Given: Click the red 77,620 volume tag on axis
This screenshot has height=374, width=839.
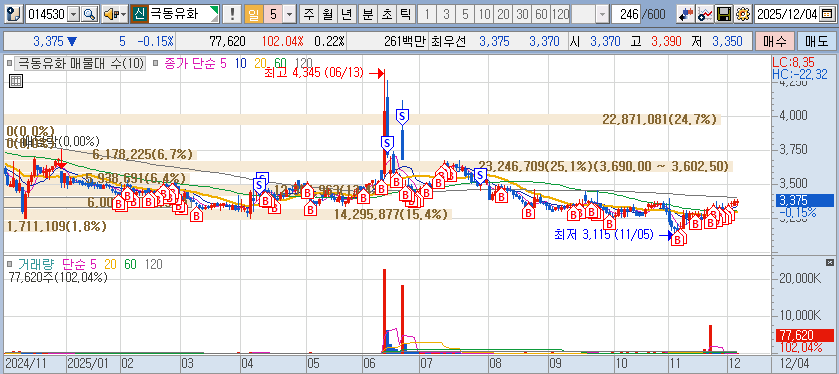Looking at the screenshot, I should (x=804, y=335).
